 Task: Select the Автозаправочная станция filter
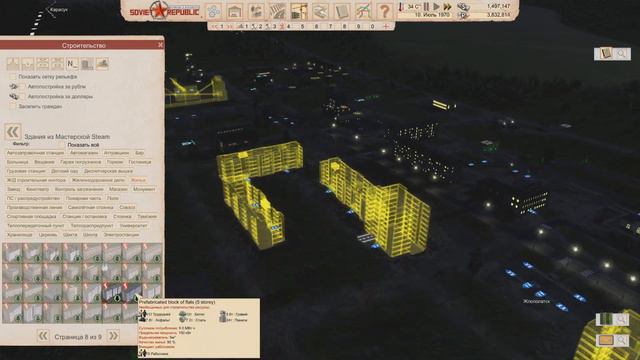coord(36,153)
